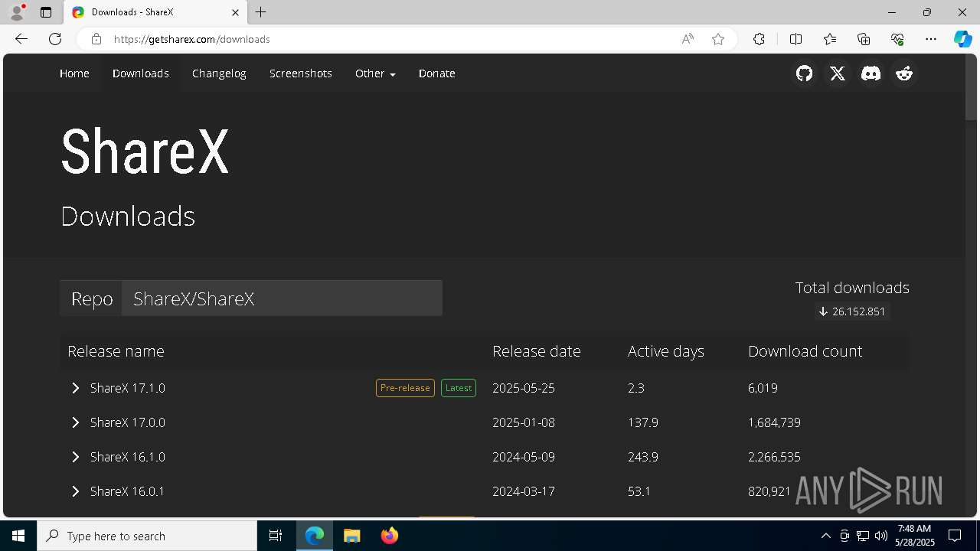980x551 pixels.
Task: Show hidden system tray icons
Action: pyautogui.click(x=825, y=536)
